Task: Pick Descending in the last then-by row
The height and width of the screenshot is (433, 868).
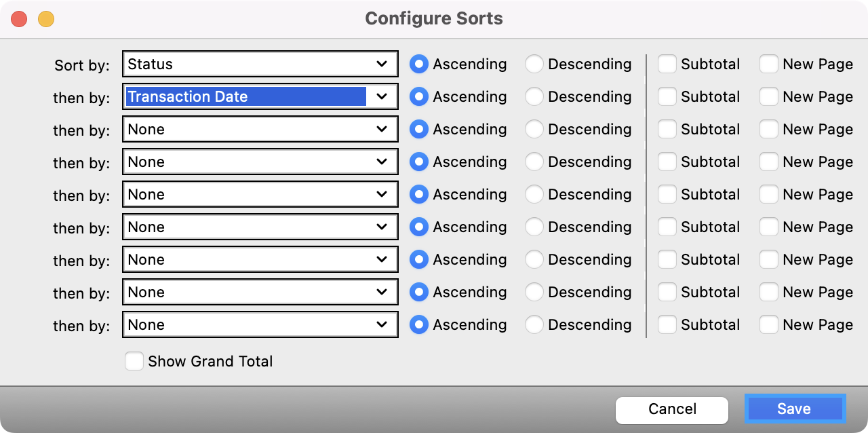Action: pyautogui.click(x=534, y=325)
